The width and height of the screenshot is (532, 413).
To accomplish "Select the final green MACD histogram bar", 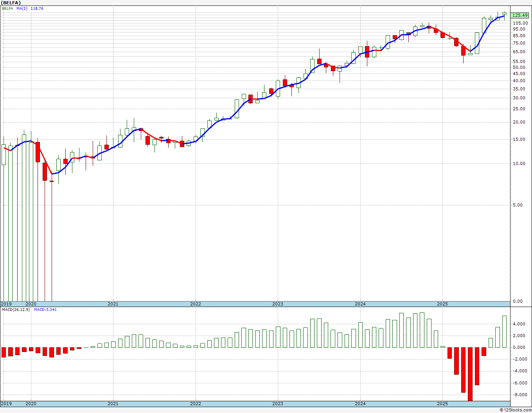I will click(x=505, y=332).
